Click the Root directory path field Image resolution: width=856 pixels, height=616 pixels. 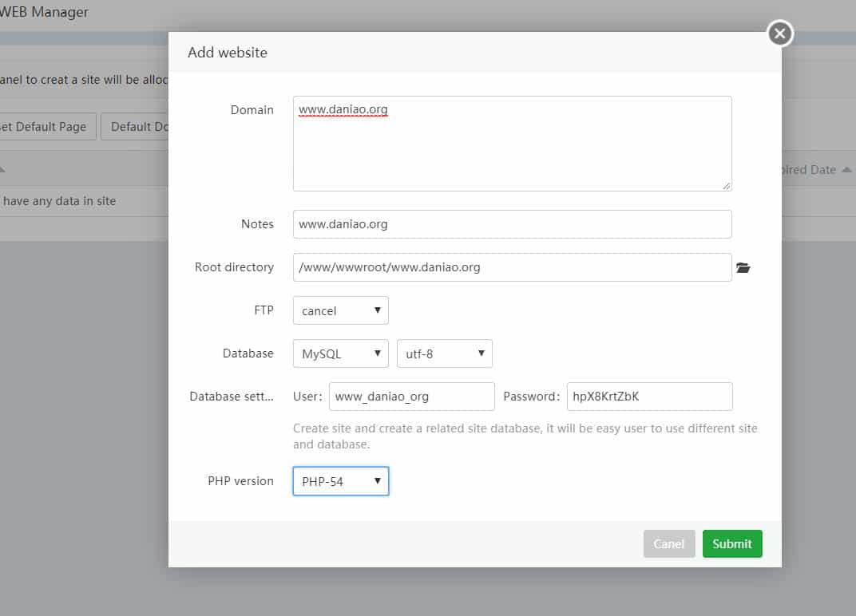click(x=512, y=267)
